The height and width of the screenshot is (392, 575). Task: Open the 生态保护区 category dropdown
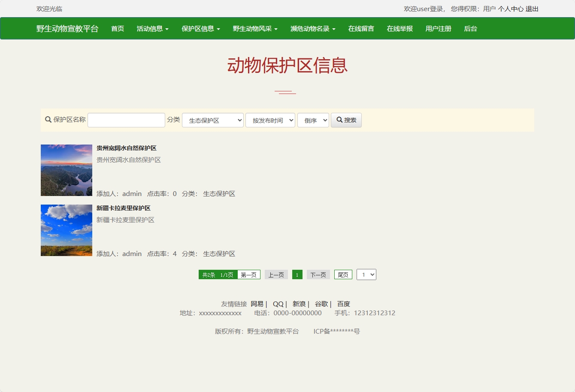coord(212,120)
